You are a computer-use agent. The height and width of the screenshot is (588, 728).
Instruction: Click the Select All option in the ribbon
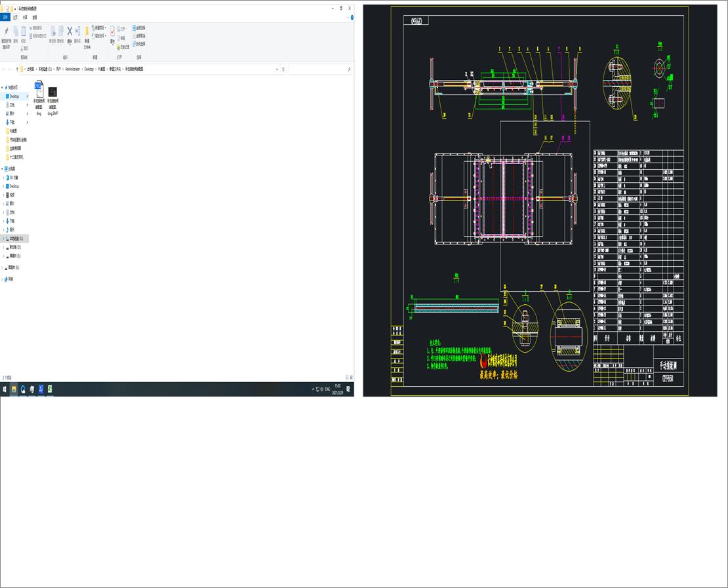[139, 28]
